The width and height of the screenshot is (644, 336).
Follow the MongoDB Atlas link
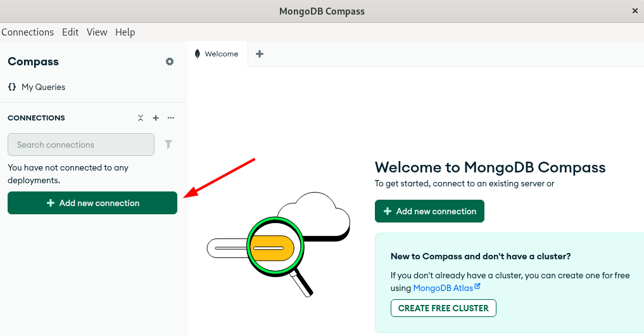coord(443,288)
